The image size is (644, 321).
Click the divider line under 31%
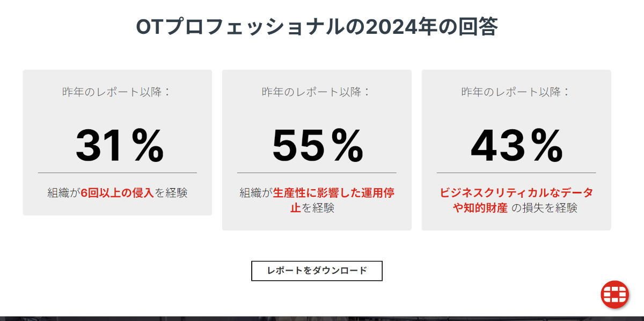(x=117, y=173)
